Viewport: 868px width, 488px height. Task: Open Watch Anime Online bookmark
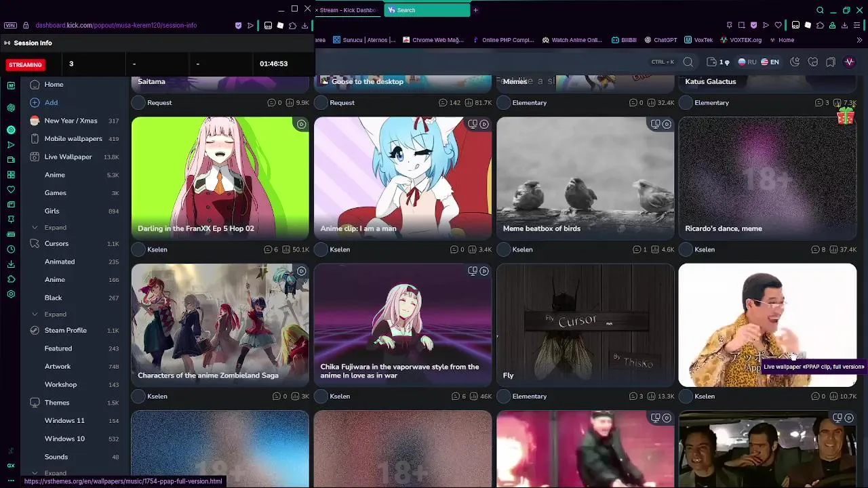coord(572,40)
